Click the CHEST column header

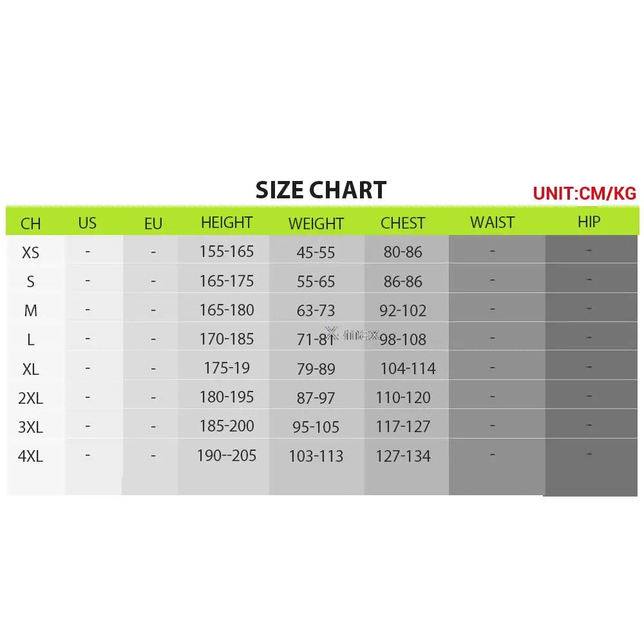coord(402,223)
